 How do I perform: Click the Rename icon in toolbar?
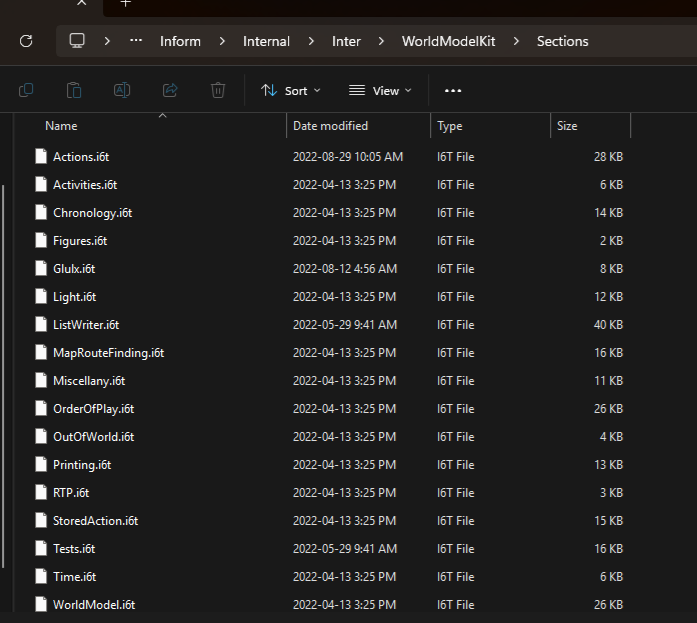pyautogui.click(x=122, y=90)
